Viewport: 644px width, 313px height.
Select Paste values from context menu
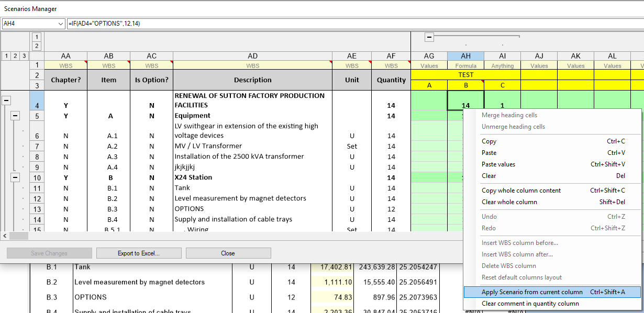pos(498,164)
